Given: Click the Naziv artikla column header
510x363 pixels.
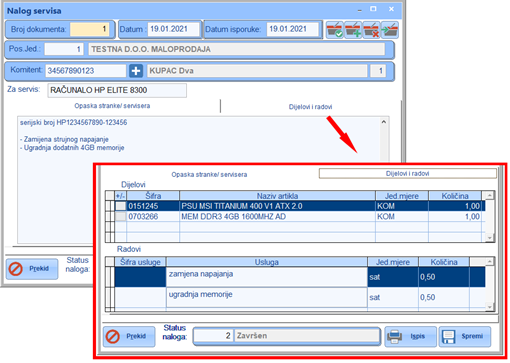Looking at the screenshot, I should (x=277, y=196).
